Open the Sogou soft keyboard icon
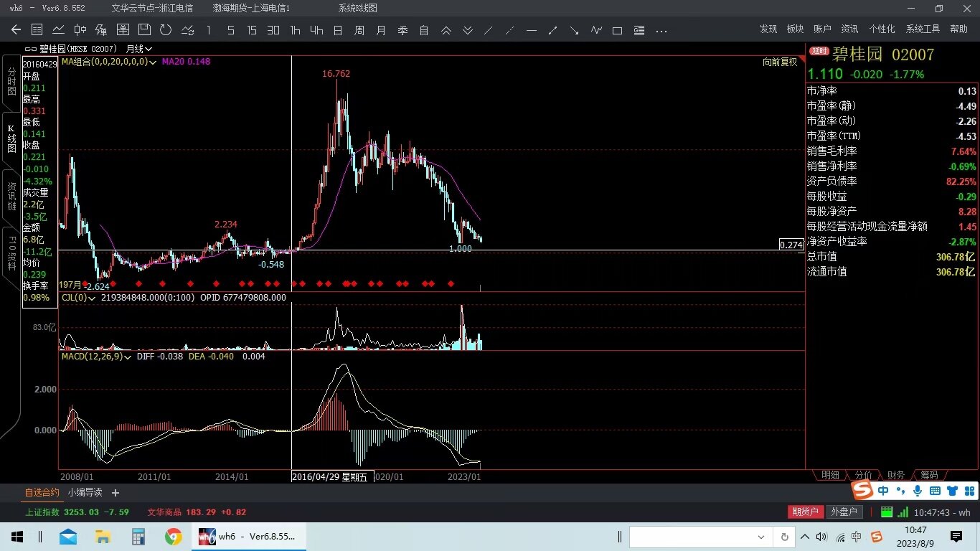Viewport: 980px width, 551px height. pyautogui.click(x=934, y=491)
